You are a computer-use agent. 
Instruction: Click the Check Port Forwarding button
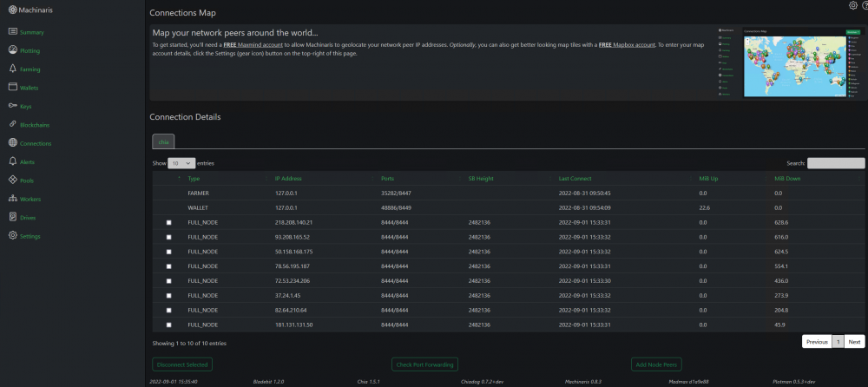[x=424, y=364]
